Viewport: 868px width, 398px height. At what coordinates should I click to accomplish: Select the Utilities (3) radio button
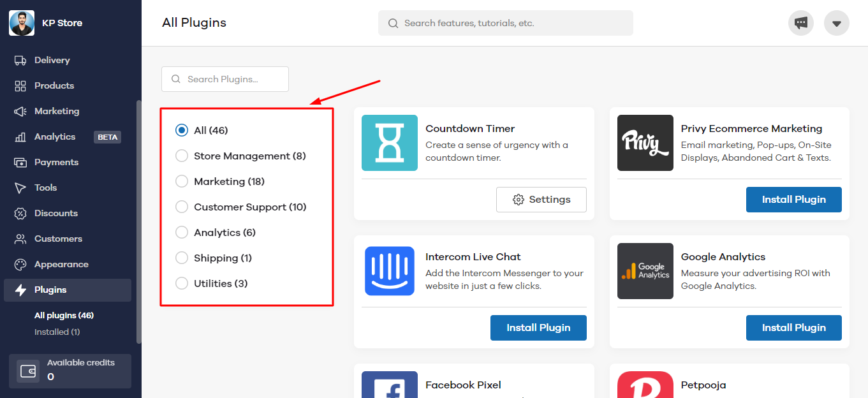coord(182,283)
